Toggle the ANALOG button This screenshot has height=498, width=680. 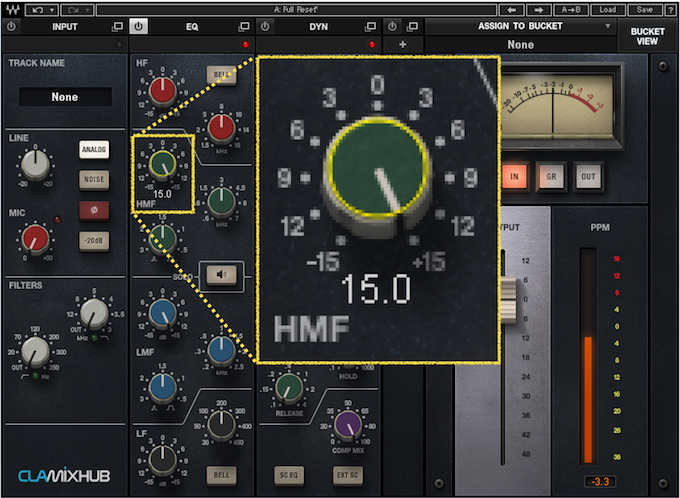coord(94,150)
